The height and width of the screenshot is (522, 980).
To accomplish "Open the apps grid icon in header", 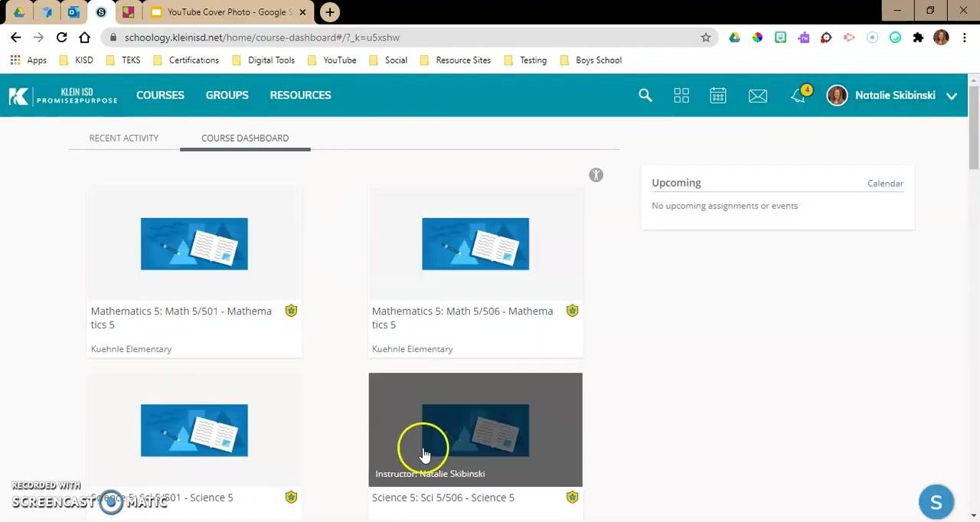I will coord(681,95).
